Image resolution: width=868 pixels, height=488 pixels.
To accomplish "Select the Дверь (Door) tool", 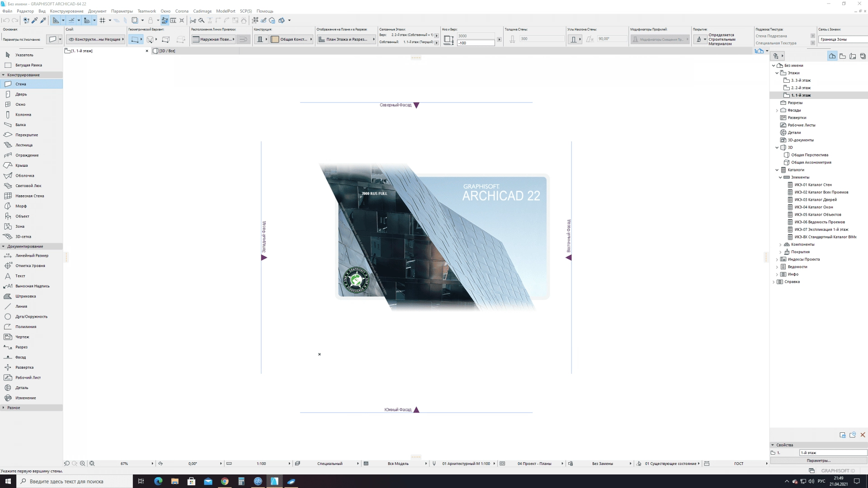I will pyautogui.click(x=31, y=94).
